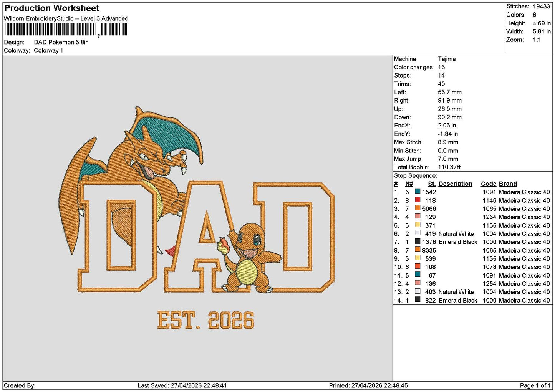Screen dimensions: 555x392
Task: Click the orange swatch in stop row 3
Action: click(x=417, y=208)
